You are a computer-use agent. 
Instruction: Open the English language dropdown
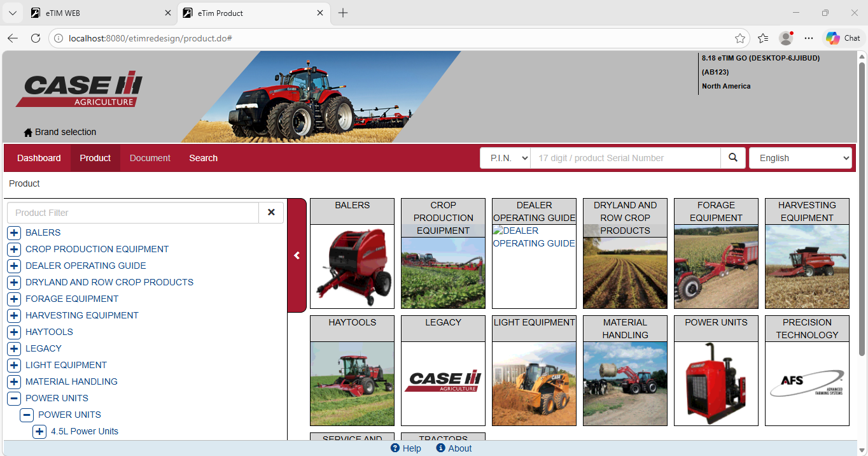coord(801,158)
